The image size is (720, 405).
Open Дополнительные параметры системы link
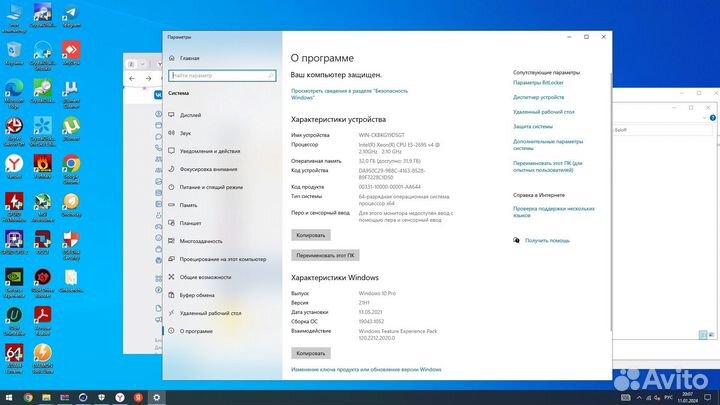(x=548, y=145)
